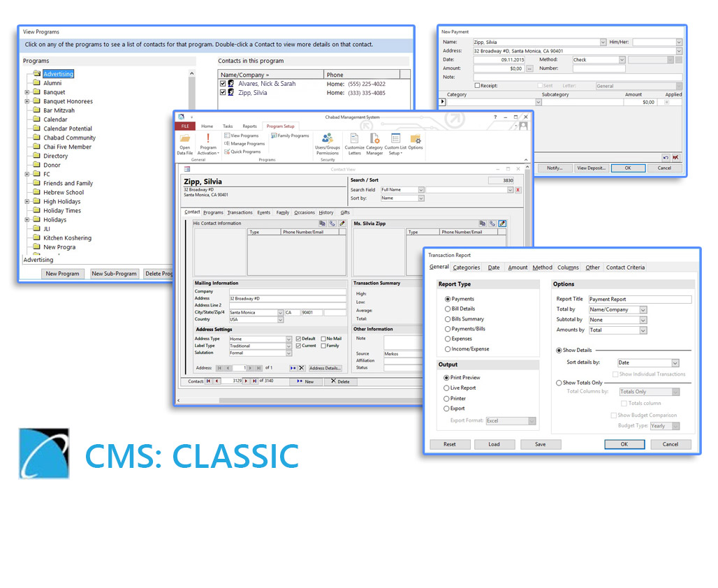Open Users/Groups Permissions
Image resolution: width=718 pixels, height=588 pixels.
click(327, 139)
